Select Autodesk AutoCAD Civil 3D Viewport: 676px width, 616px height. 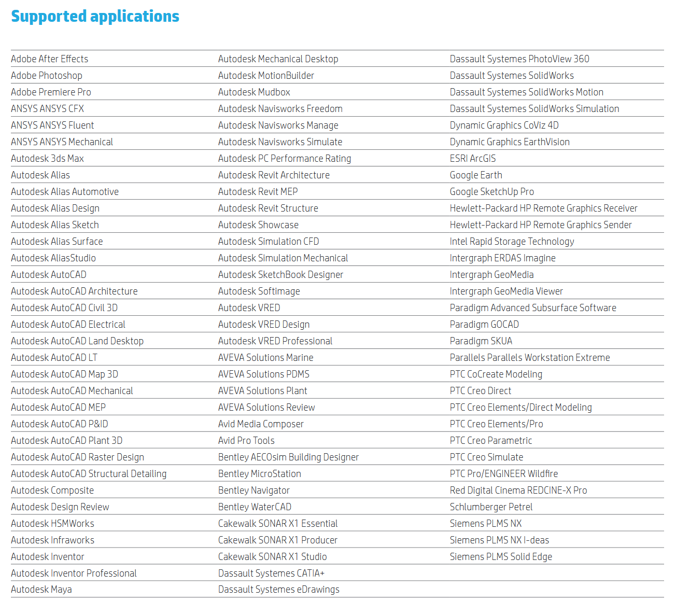click(64, 308)
